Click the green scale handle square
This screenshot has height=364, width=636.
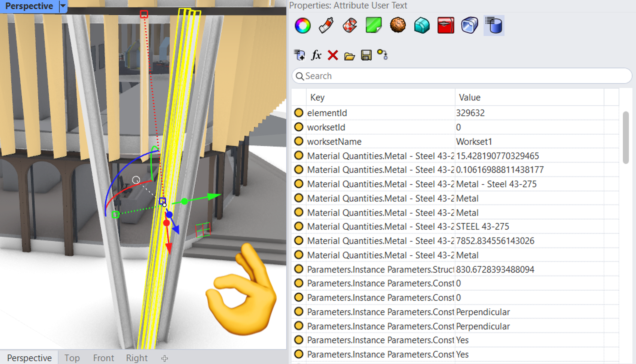(115, 215)
